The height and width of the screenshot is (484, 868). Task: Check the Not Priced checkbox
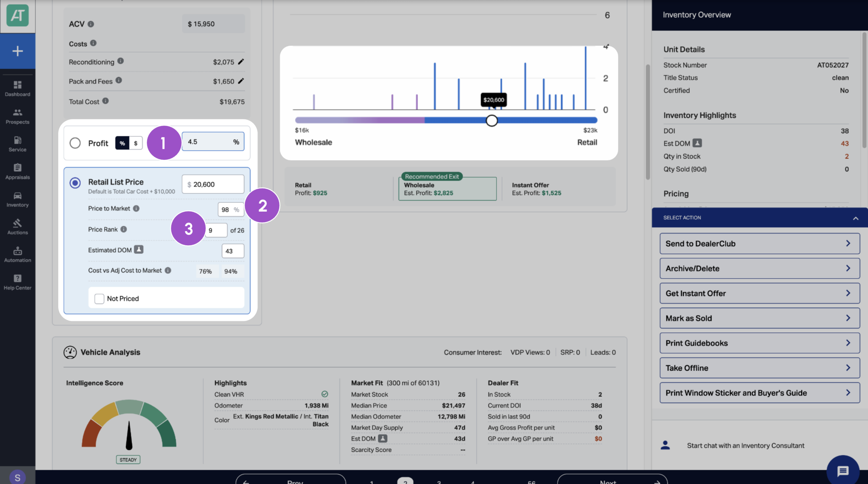tap(99, 299)
